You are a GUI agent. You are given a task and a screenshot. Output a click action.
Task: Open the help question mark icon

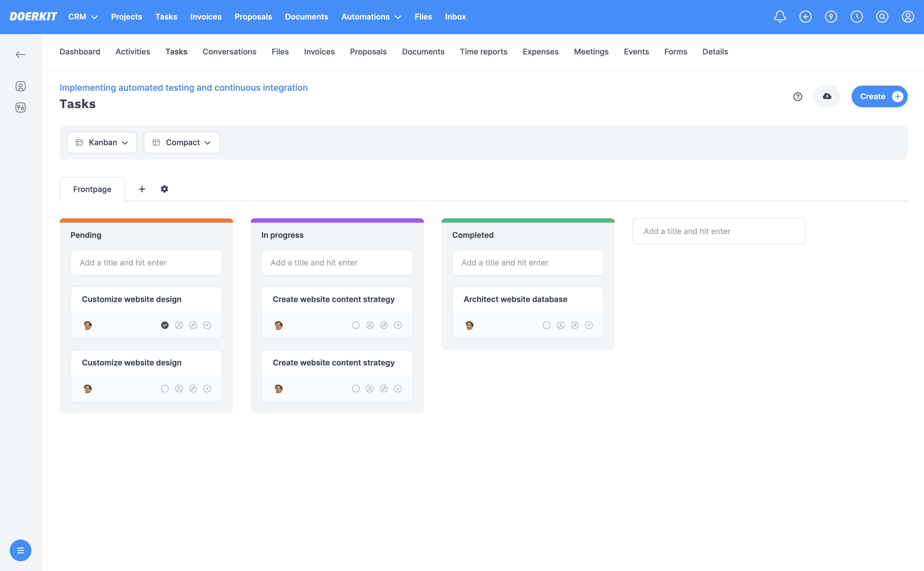coord(798,97)
